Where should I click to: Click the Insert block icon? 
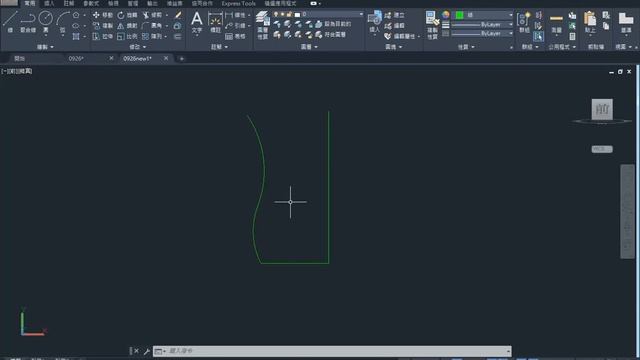(374, 21)
